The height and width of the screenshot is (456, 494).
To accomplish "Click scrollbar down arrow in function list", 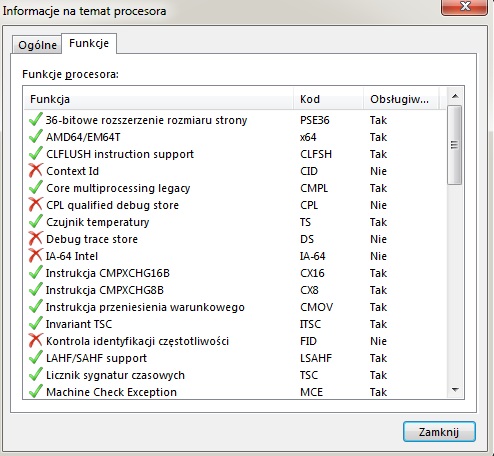I will (455, 389).
